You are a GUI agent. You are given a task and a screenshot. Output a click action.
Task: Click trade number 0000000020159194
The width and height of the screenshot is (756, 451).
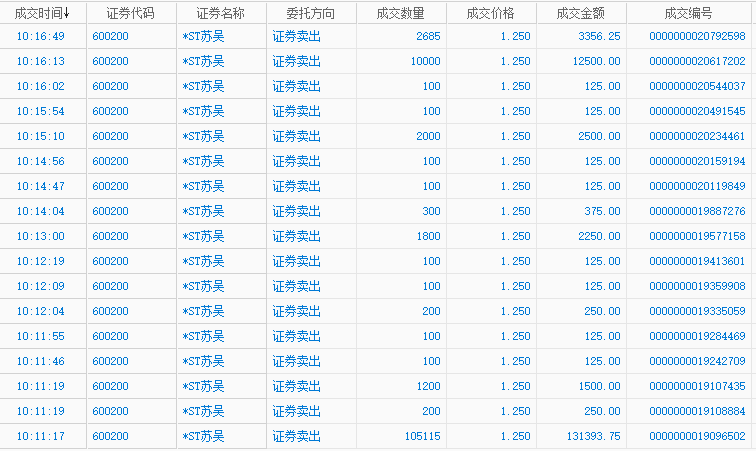coord(697,161)
